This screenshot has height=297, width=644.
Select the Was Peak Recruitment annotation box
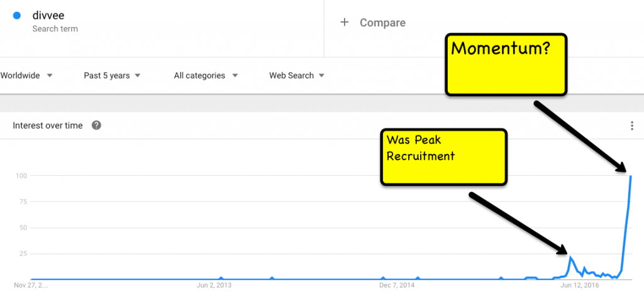point(444,157)
